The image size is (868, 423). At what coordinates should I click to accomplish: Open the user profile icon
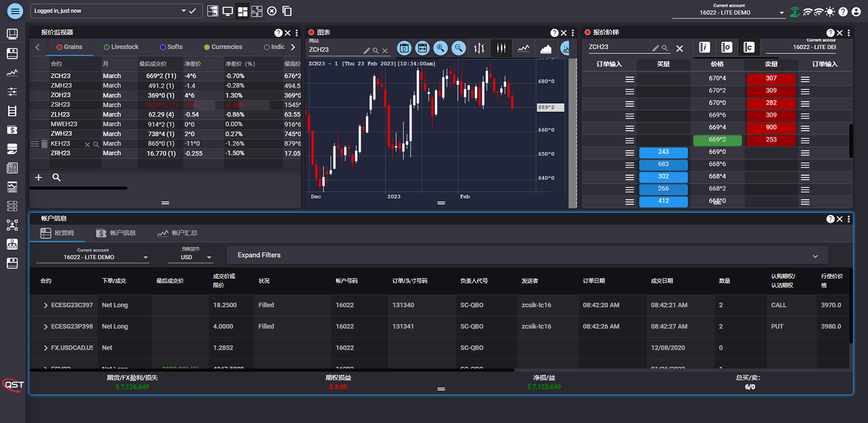pos(856,11)
